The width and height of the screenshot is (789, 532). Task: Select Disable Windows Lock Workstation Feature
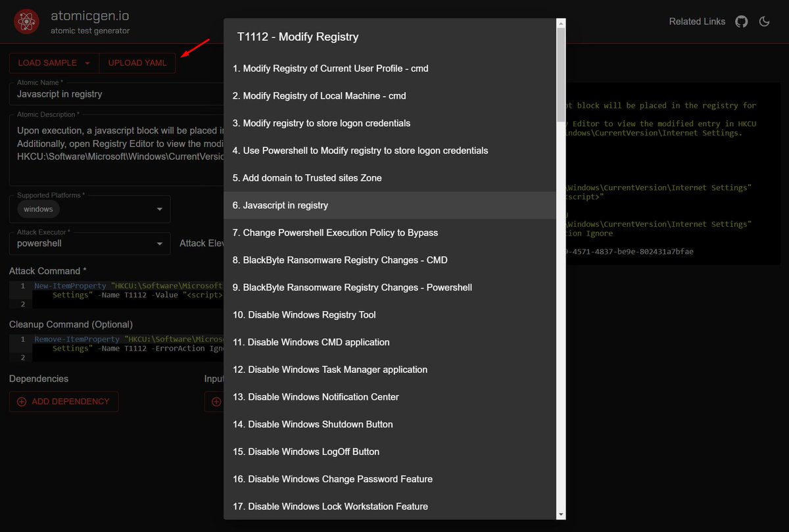point(390,506)
